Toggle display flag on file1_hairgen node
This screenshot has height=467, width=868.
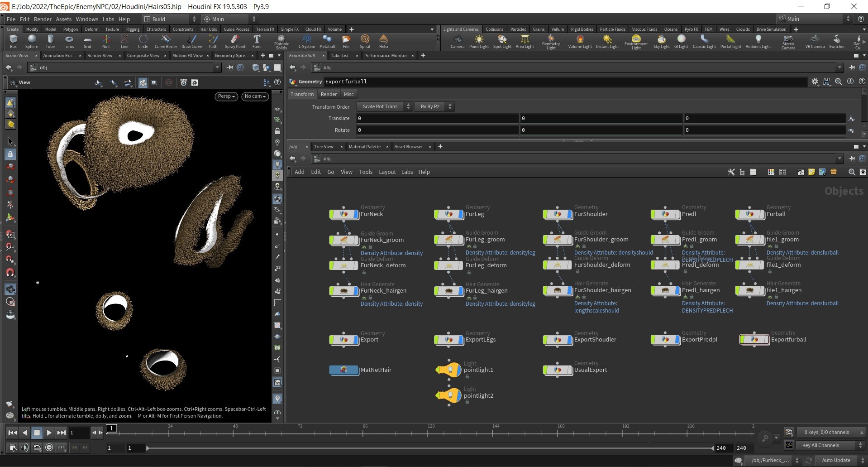coord(762,290)
